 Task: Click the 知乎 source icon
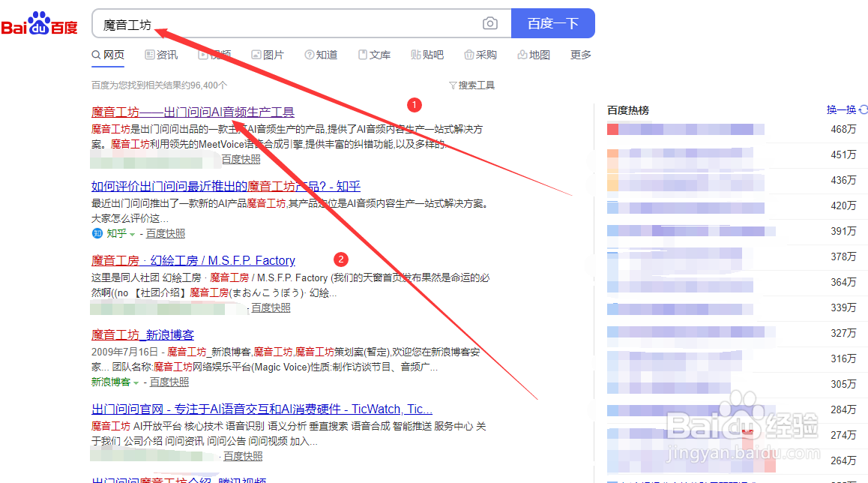[x=97, y=233]
